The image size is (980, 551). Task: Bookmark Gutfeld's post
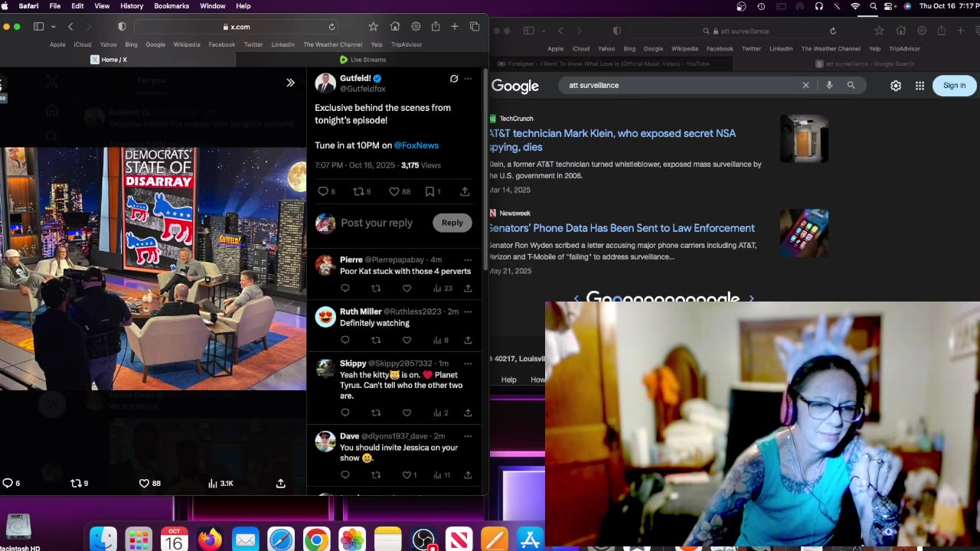coord(430,191)
